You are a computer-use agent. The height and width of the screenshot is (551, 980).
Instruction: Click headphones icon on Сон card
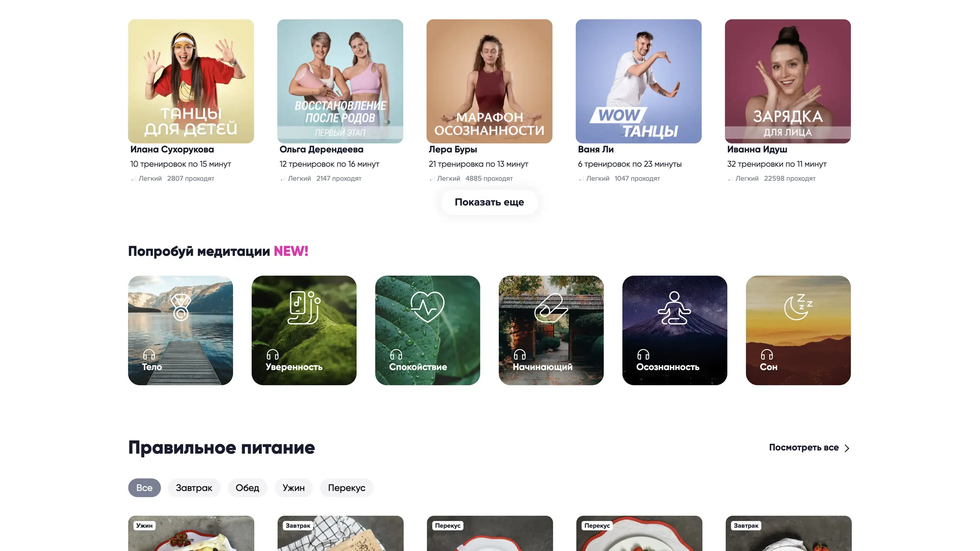[x=767, y=354]
